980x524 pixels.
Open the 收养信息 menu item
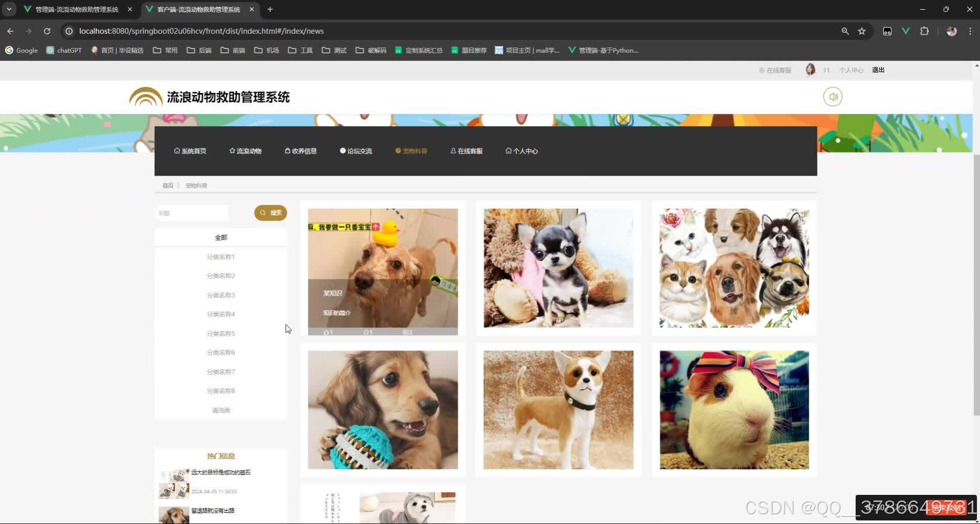(301, 151)
